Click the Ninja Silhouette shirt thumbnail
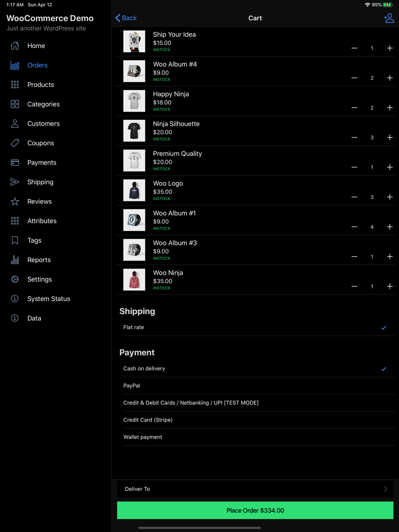This screenshot has width=399, height=532. tap(134, 131)
